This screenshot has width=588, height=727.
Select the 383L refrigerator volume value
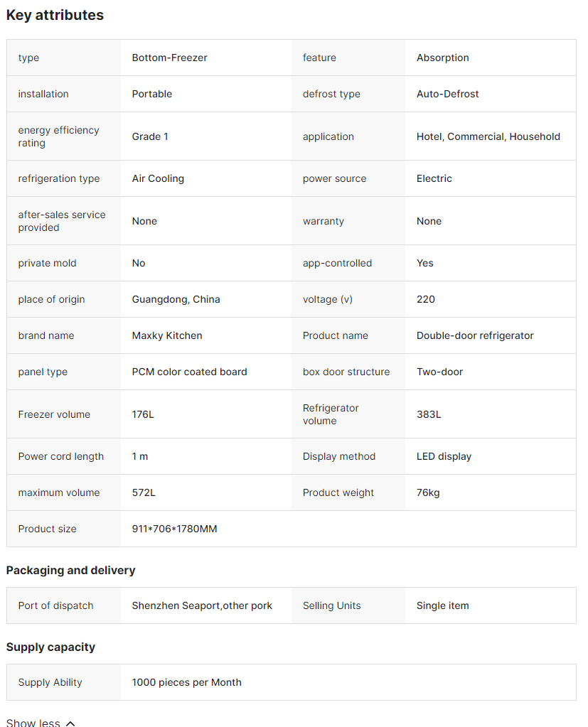(429, 414)
